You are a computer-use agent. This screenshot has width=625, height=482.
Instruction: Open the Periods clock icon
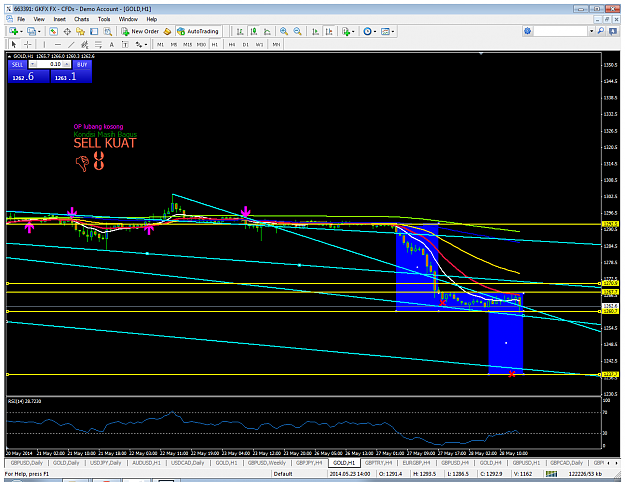(367, 31)
